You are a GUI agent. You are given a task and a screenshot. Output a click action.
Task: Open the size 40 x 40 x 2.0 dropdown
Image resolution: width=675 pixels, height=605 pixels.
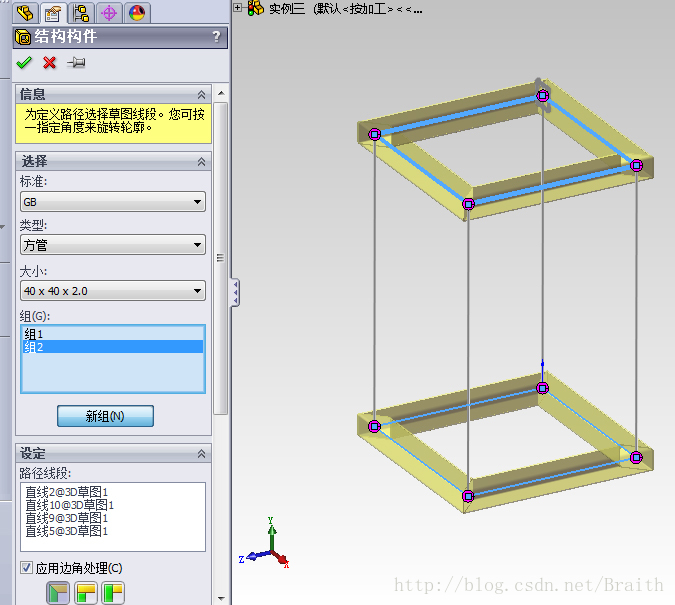point(113,291)
